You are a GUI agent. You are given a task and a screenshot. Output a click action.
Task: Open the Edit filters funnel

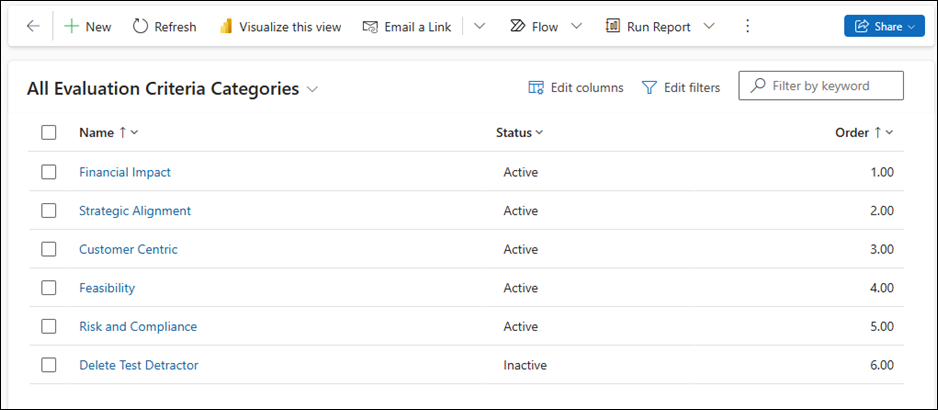point(649,88)
